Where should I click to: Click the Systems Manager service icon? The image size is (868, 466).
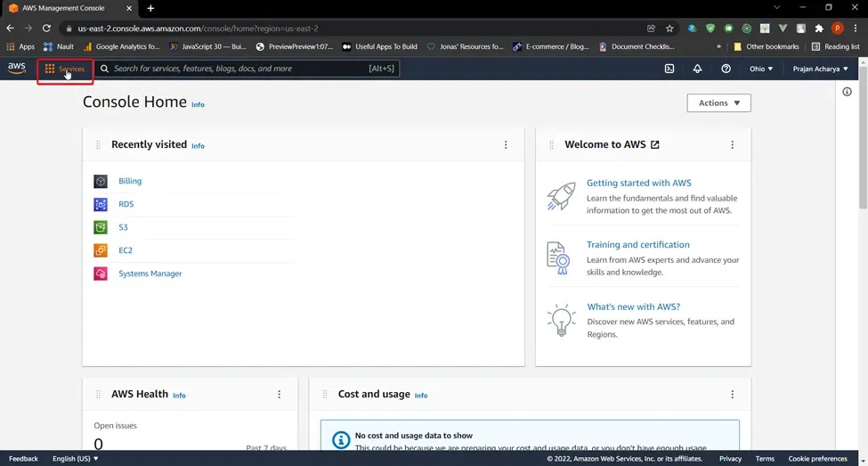(x=101, y=274)
